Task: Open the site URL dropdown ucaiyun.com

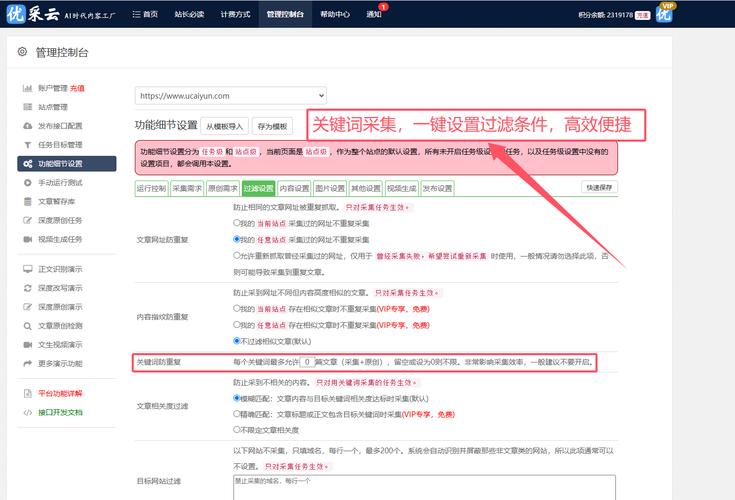Action: pos(231,96)
